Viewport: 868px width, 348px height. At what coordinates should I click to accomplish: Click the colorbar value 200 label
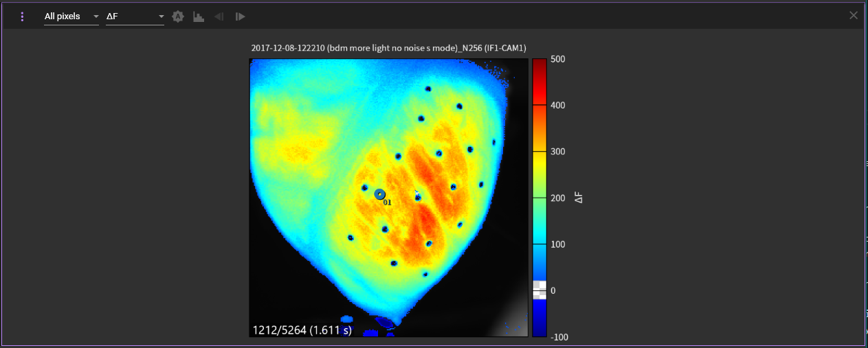pyautogui.click(x=557, y=198)
